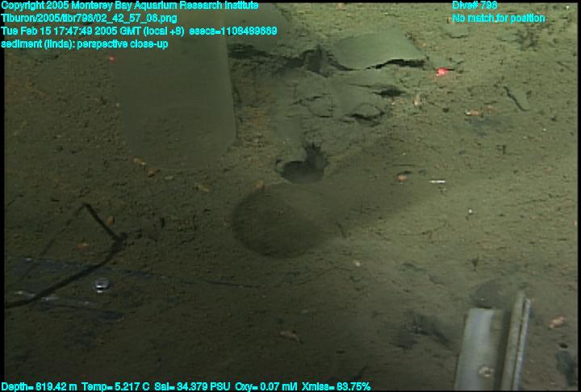Click the sediment perspective close-up annotation
Screen dimensions: 581x392
86,44
